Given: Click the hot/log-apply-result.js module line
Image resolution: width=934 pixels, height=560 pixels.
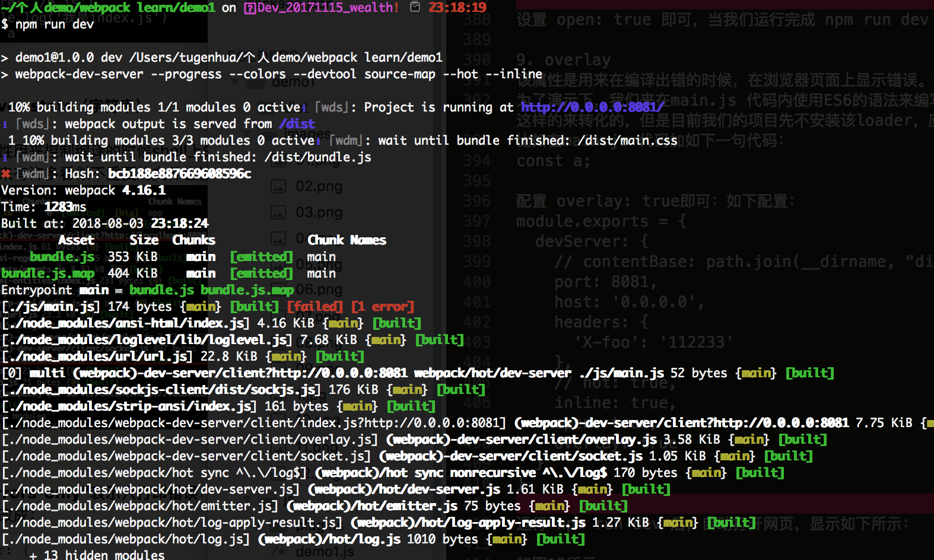Looking at the screenshot, I should point(379,523).
